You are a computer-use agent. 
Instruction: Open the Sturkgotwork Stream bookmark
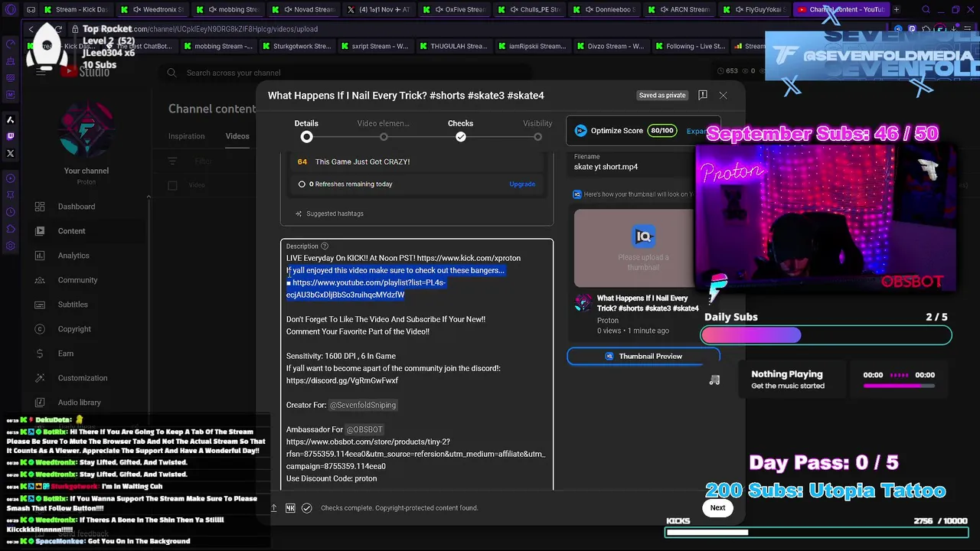[296, 46]
